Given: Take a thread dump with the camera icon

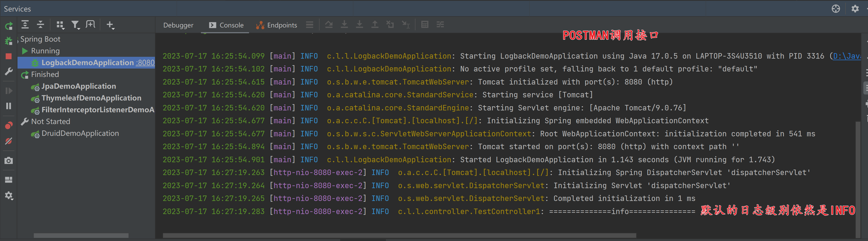Looking at the screenshot, I should (x=9, y=161).
